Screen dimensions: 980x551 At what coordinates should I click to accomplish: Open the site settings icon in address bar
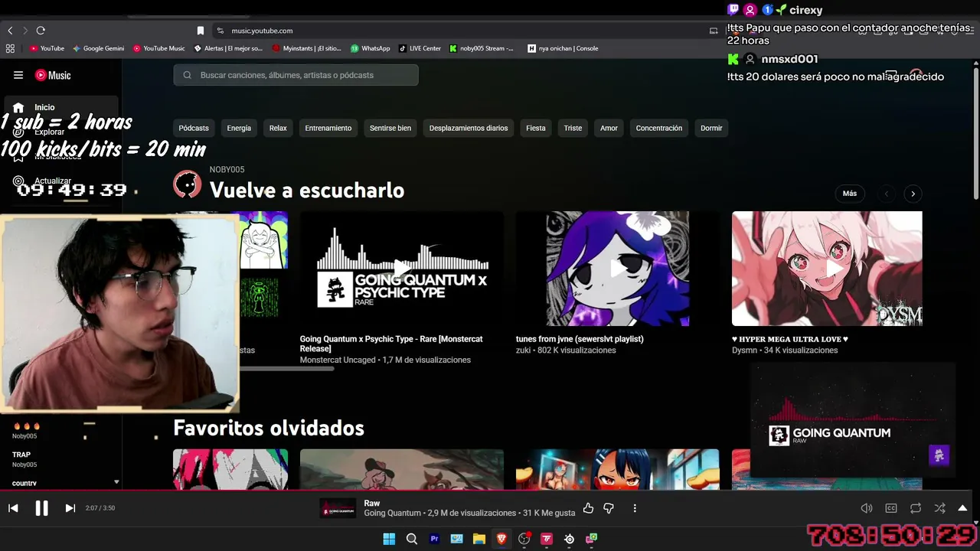pos(220,31)
